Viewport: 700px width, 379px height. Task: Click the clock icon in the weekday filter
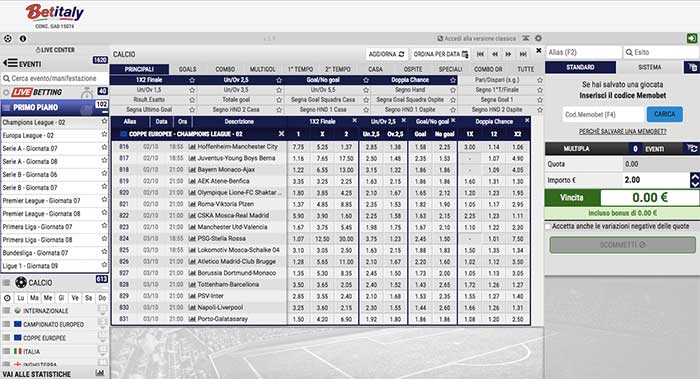click(7, 298)
